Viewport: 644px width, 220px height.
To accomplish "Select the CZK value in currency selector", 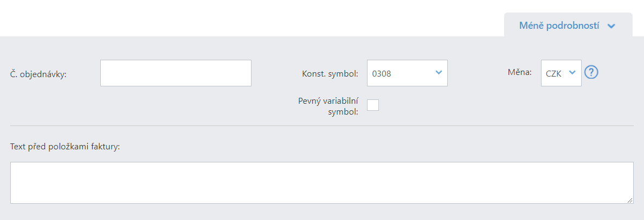I will [x=553, y=74].
